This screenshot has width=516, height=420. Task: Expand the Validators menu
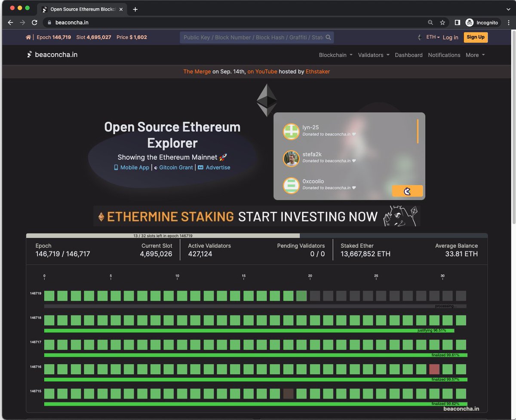374,55
